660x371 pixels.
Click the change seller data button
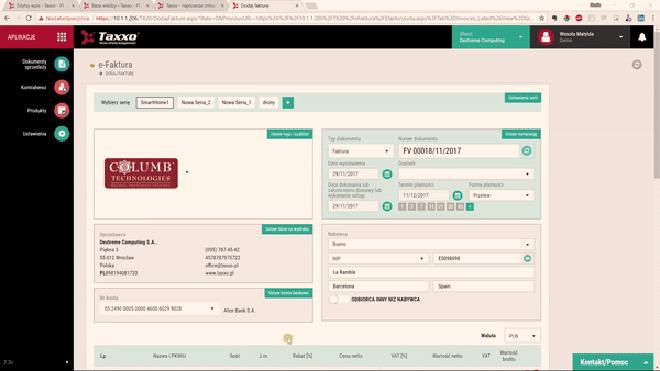pos(287,229)
